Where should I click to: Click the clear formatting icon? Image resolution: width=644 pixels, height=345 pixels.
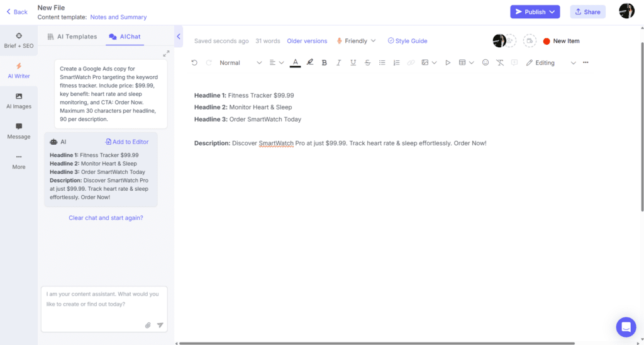[499, 62]
